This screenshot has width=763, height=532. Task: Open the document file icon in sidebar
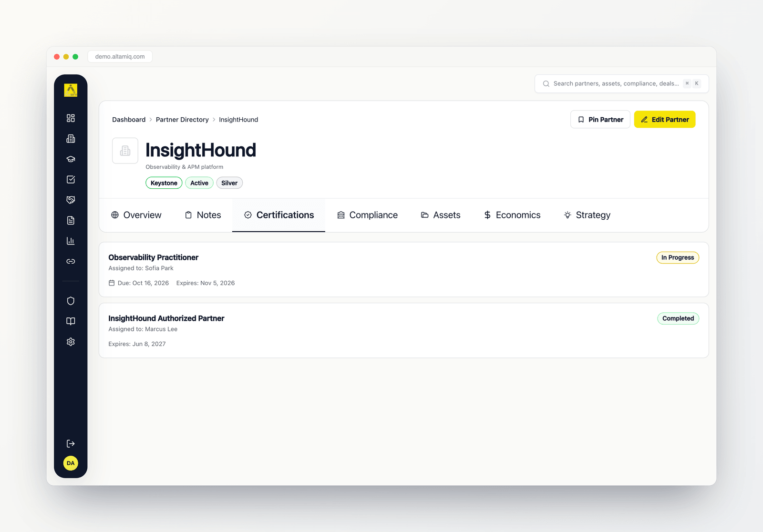(x=71, y=221)
